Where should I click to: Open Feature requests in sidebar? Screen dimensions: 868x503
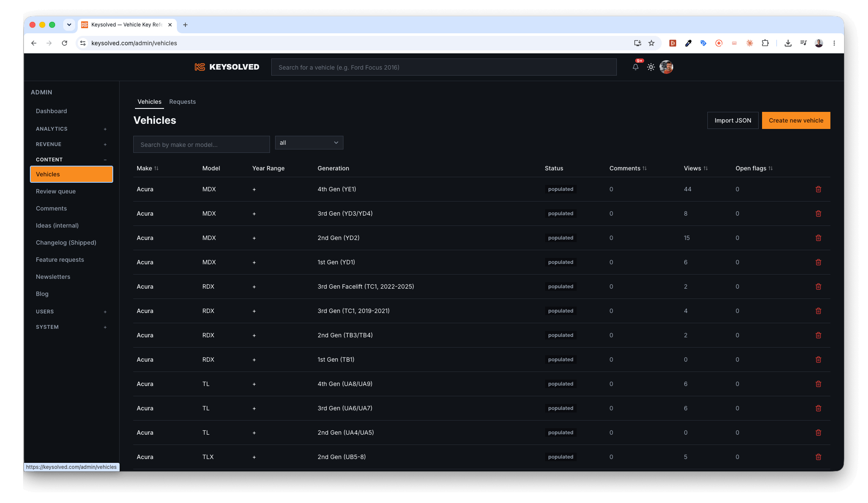pos(60,260)
